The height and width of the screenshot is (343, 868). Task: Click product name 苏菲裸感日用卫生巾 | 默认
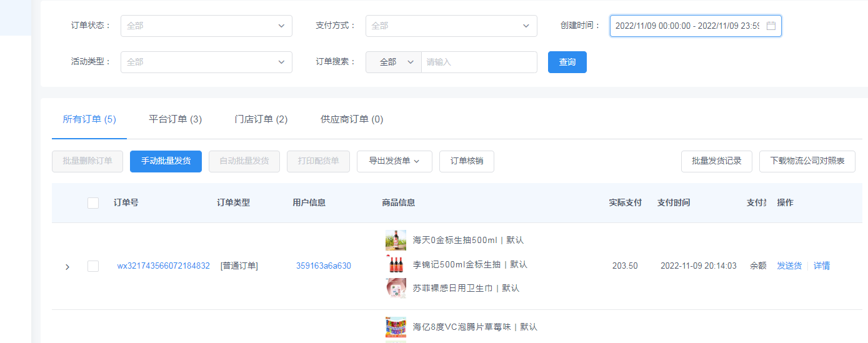pyautogui.click(x=466, y=288)
